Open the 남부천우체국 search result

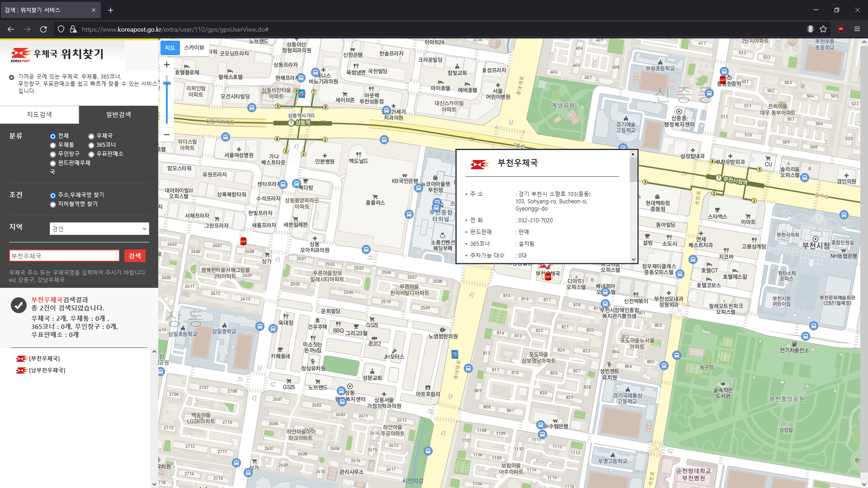point(47,371)
